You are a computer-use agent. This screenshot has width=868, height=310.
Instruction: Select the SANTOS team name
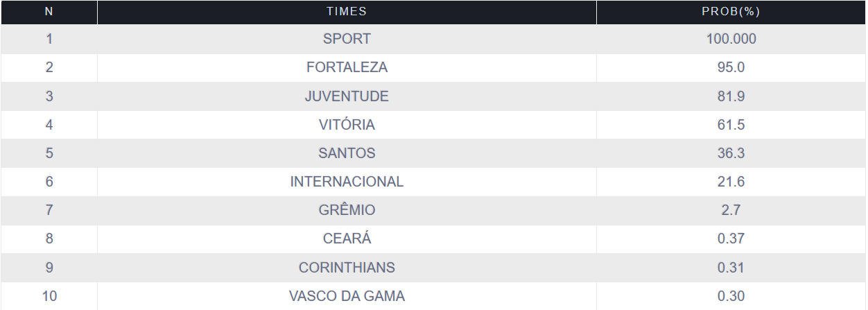pos(347,153)
